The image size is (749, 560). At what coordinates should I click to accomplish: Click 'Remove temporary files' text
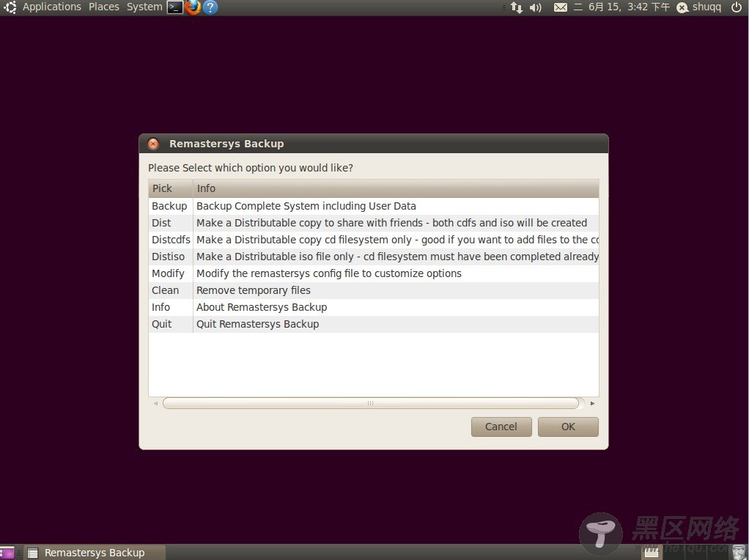(253, 290)
